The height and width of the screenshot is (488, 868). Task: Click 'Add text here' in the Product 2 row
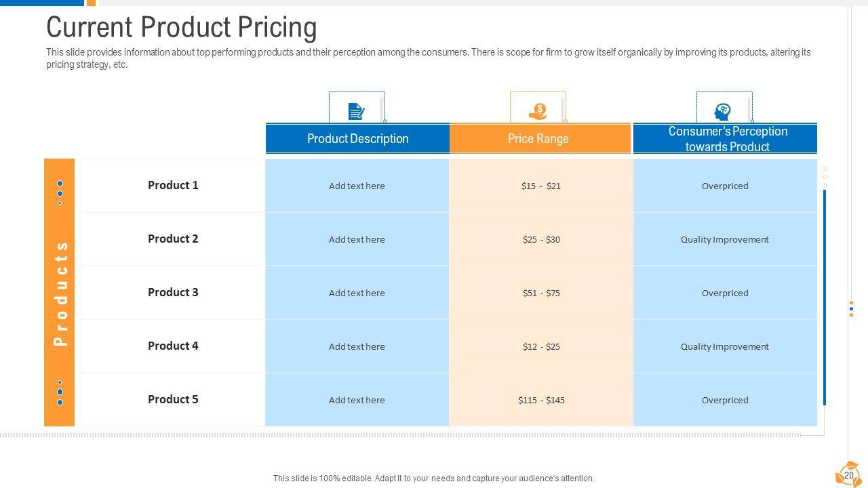(x=357, y=239)
